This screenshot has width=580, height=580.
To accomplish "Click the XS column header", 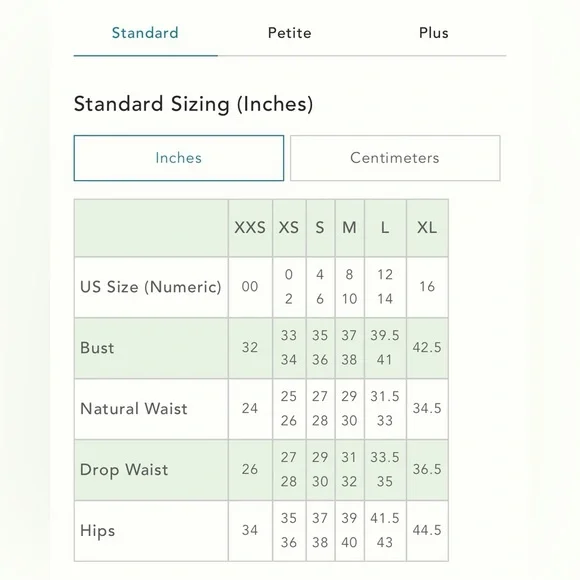I will [x=289, y=227].
